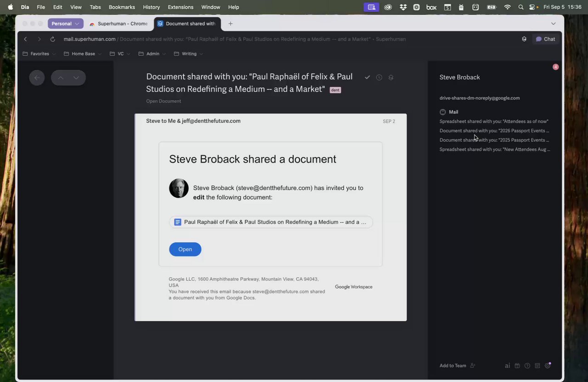Click the gift icon in the bottom bar
Viewport: 588px width, 382px height.
[x=517, y=366]
